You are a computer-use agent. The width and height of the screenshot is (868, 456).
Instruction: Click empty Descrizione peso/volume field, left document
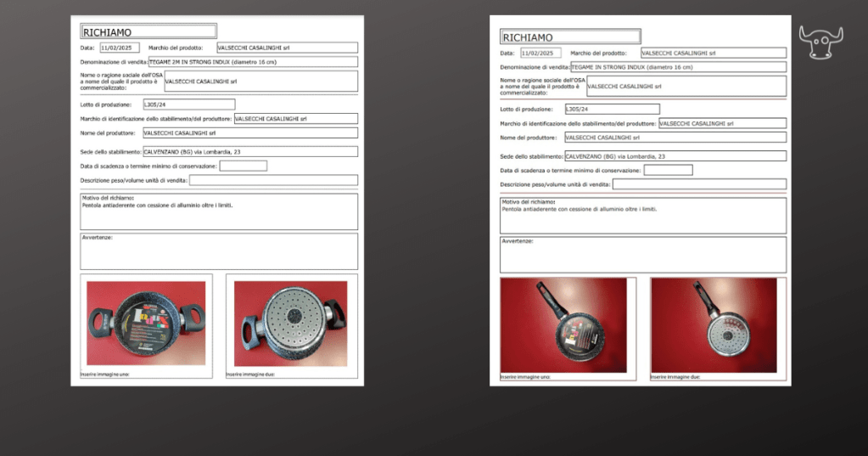(x=272, y=180)
